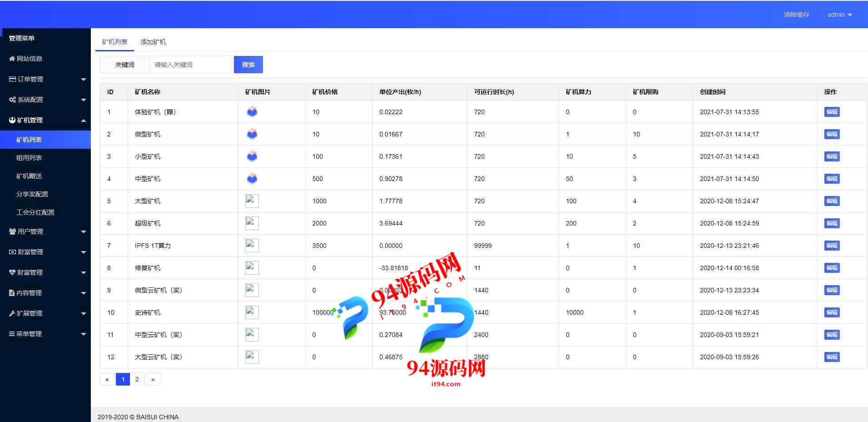The height and width of the screenshot is (422, 868).
Task: Go to pagination page 2
Action: (x=137, y=379)
